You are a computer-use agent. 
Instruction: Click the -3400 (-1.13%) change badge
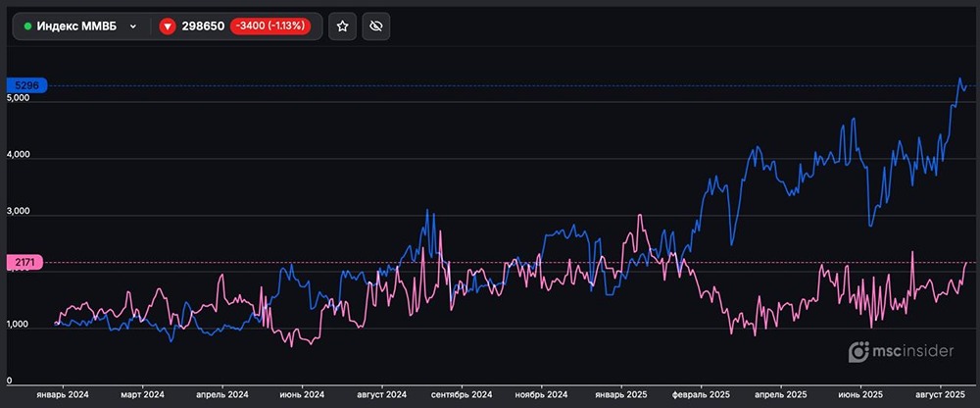(x=277, y=26)
